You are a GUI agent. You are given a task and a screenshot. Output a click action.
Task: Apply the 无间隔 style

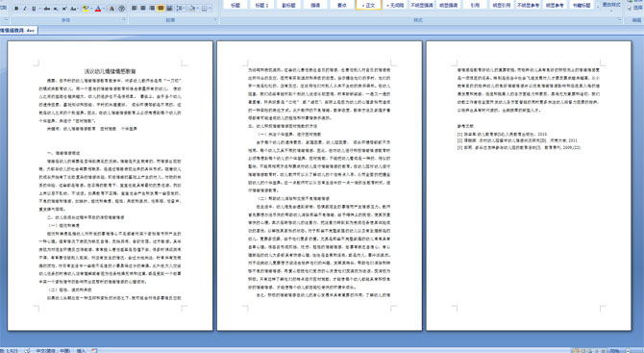point(395,5)
